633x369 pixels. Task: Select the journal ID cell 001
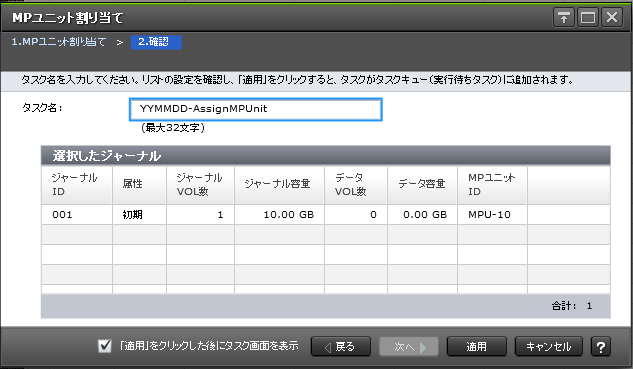pyautogui.click(x=77, y=214)
